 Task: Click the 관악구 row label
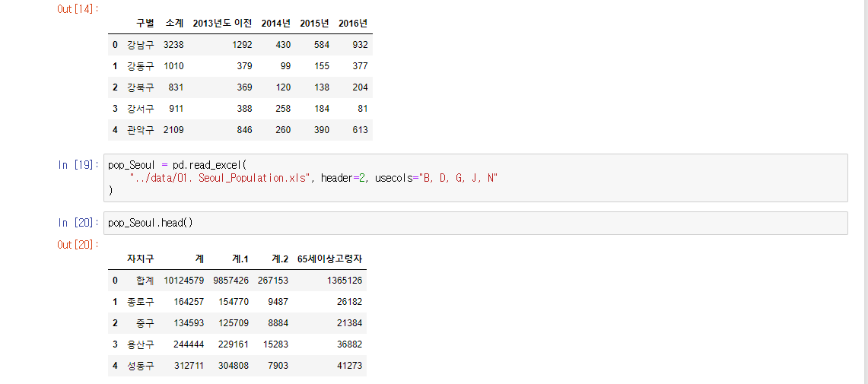[141, 130]
